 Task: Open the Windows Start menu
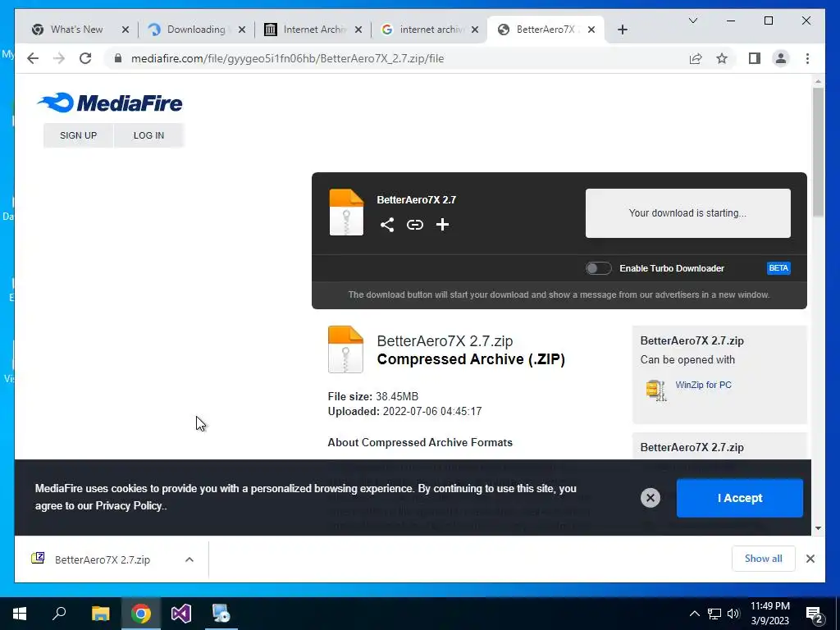tap(20, 614)
